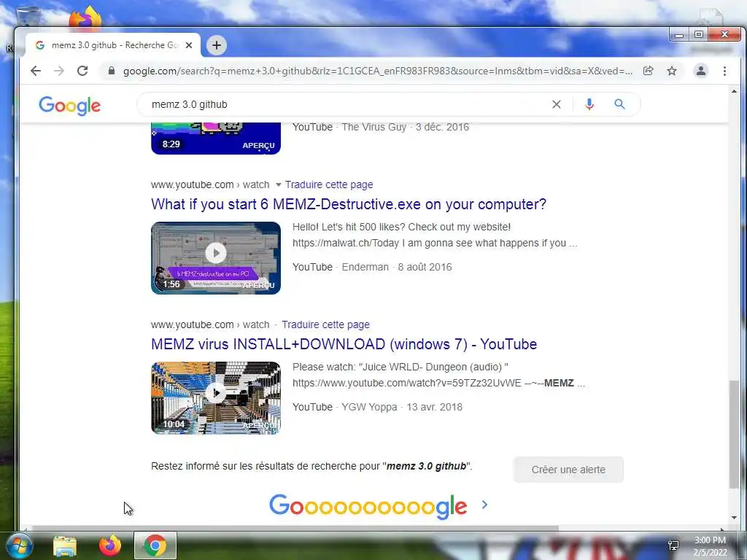Image resolution: width=747 pixels, height=560 pixels.
Task: Start voice search with the microphone icon
Action: pyautogui.click(x=589, y=104)
